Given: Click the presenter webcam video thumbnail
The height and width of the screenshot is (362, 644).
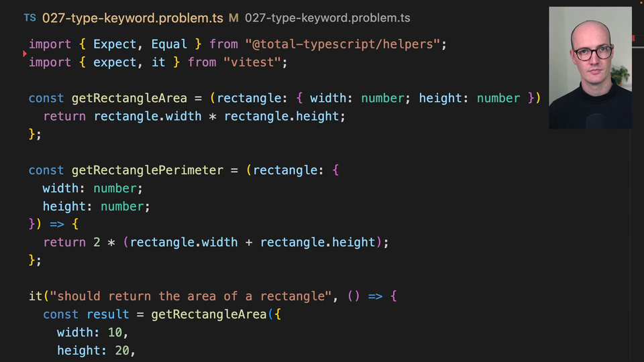Looking at the screenshot, I should point(590,68).
